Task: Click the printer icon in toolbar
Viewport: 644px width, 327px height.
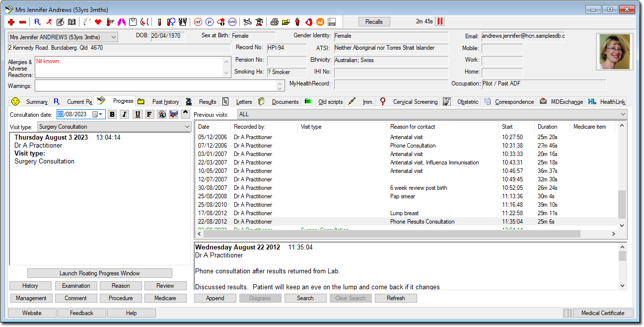Action: coord(275,22)
